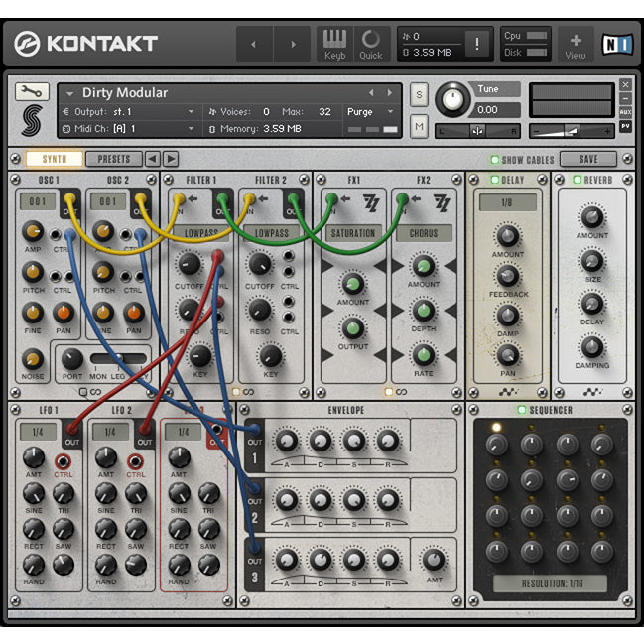The width and height of the screenshot is (644, 644).
Task: Click the LFO 2 rate 1/4 display
Action: click(110, 432)
